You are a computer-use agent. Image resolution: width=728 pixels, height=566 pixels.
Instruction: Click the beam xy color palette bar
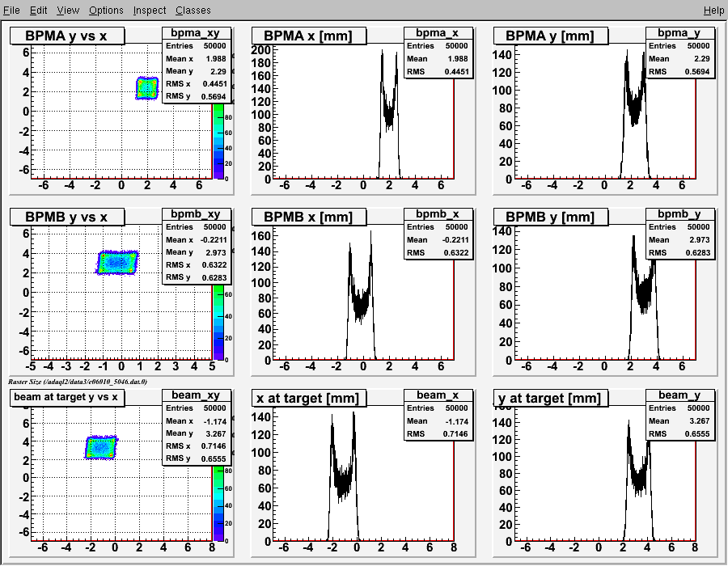[218, 503]
